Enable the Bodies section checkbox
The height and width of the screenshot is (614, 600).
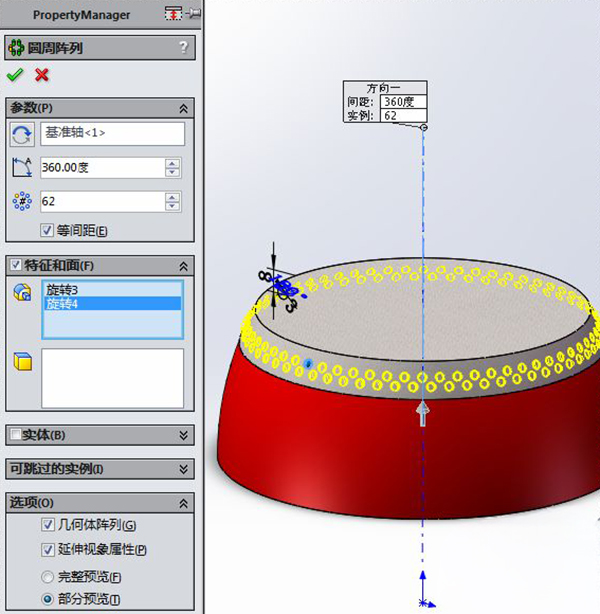point(16,434)
